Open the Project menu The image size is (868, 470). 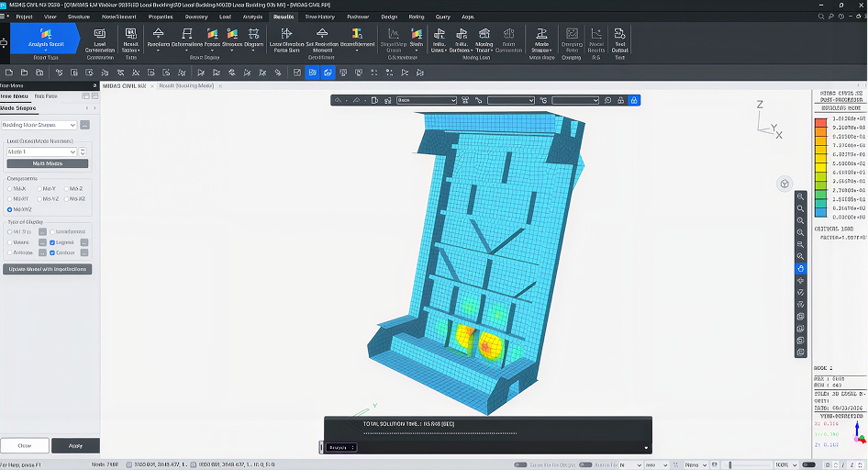(24, 17)
